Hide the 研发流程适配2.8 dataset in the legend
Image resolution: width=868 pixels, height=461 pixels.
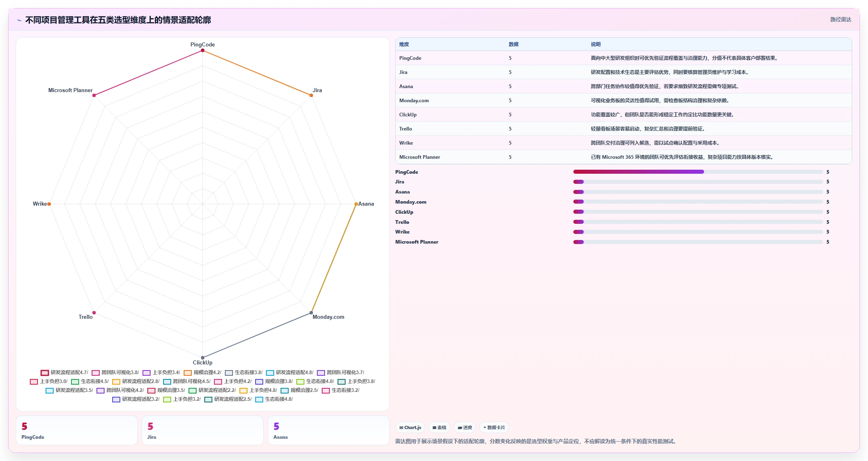pyautogui.click(x=136, y=381)
